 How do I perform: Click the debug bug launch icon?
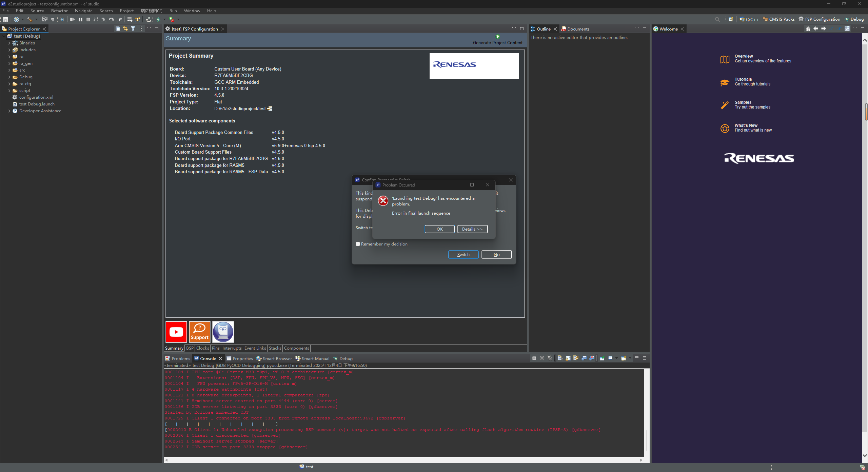158,19
